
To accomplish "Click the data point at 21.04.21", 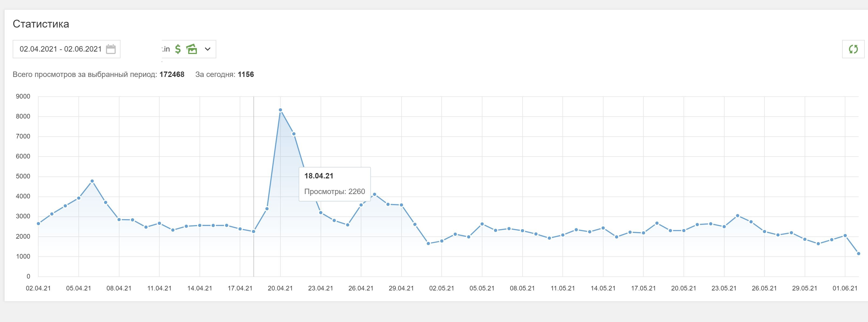I will pos(294,134).
